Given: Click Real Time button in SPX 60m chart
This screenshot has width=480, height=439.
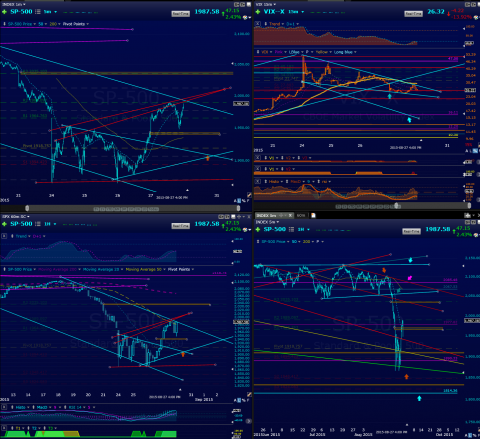Looking at the screenshot, I should pyautogui.click(x=181, y=226).
